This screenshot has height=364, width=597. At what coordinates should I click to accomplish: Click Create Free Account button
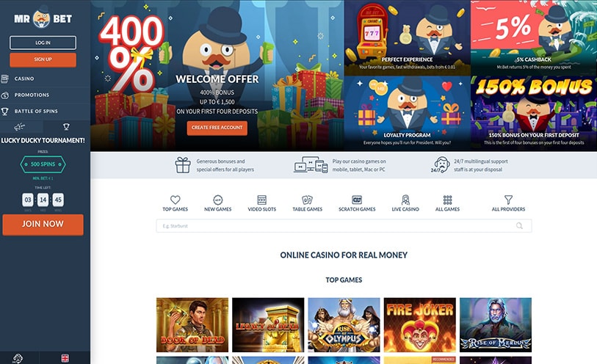click(217, 128)
